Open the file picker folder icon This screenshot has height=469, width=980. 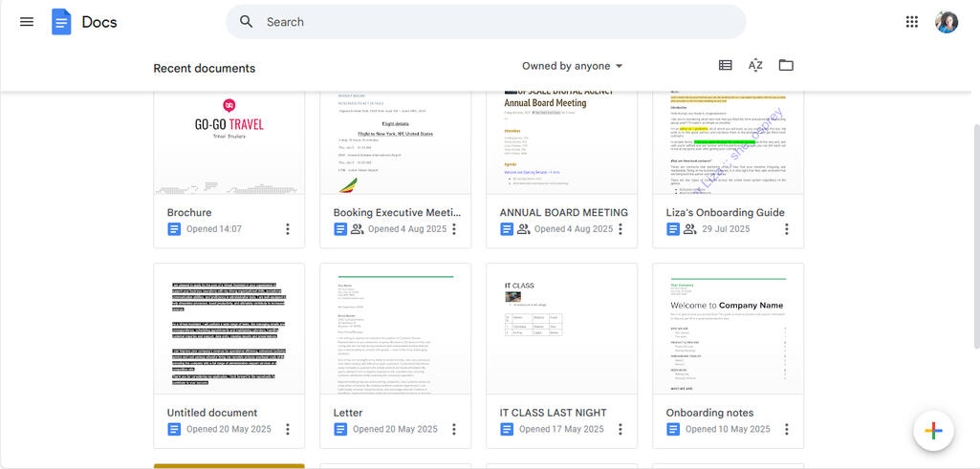[786, 65]
